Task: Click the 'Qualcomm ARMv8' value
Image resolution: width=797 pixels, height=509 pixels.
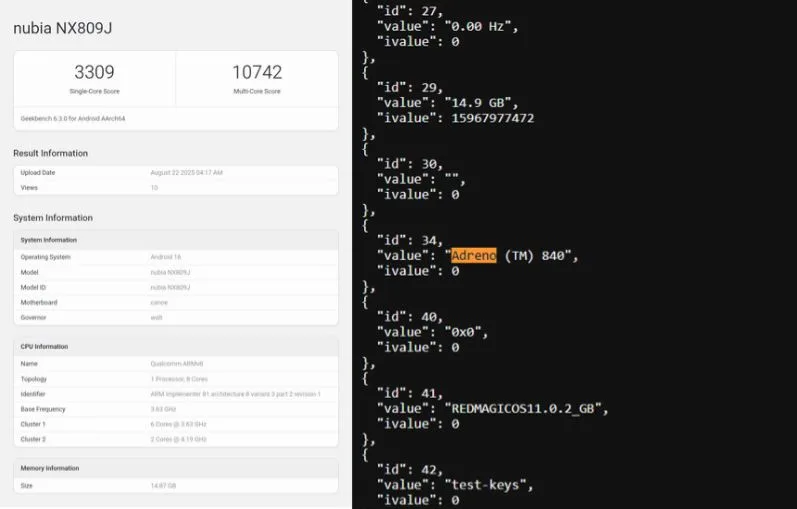Action: point(177,364)
